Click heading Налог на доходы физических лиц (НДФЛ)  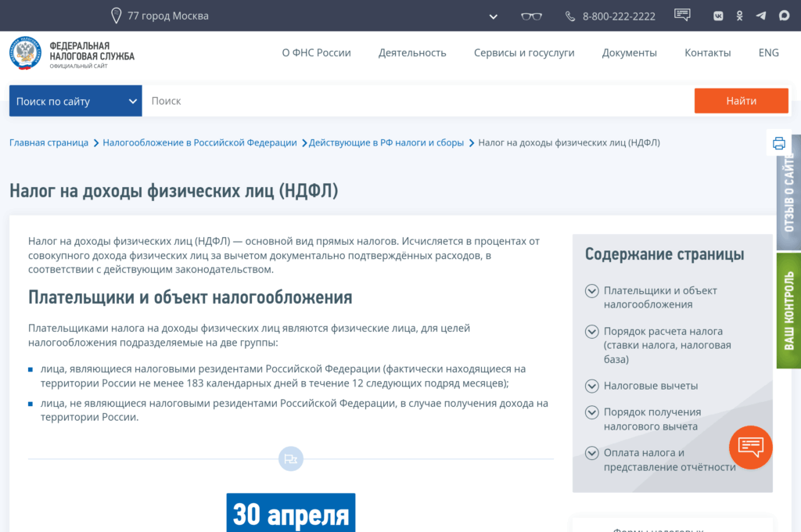coord(174,191)
